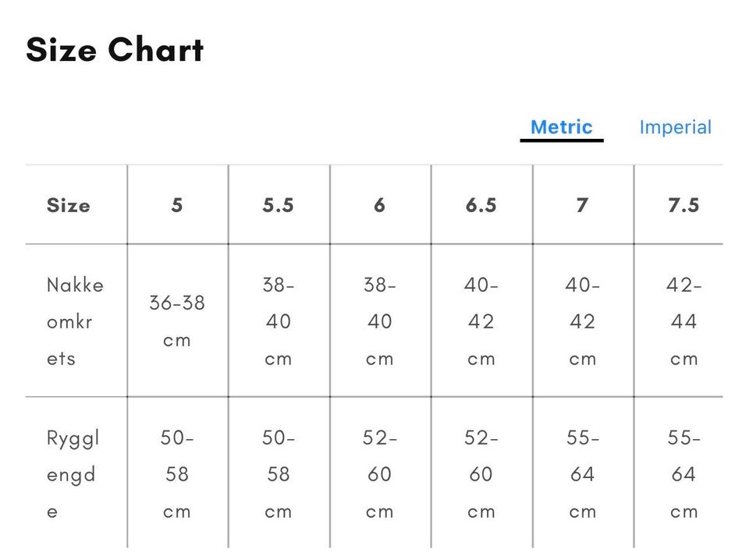Switch to the Imperial tab
This screenshot has width=749, height=560.
point(675,127)
